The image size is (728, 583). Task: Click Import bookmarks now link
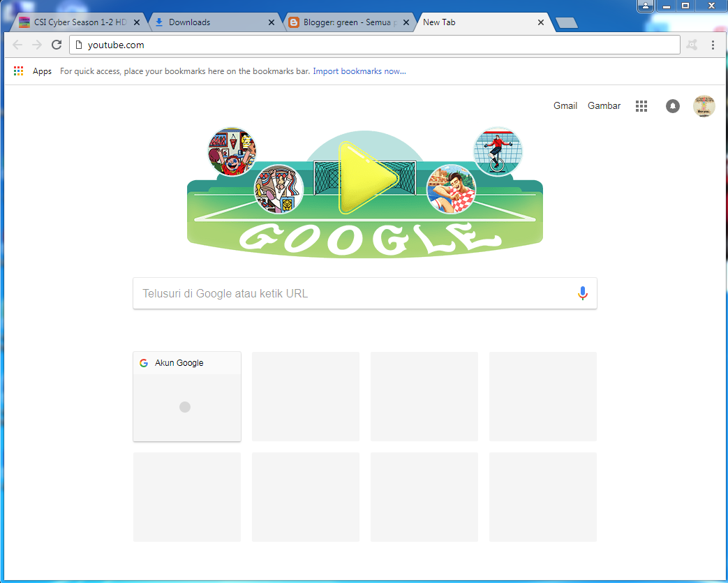click(x=359, y=71)
